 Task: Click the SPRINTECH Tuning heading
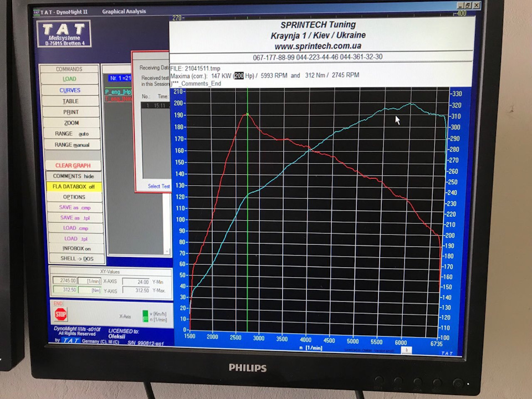pyautogui.click(x=318, y=25)
